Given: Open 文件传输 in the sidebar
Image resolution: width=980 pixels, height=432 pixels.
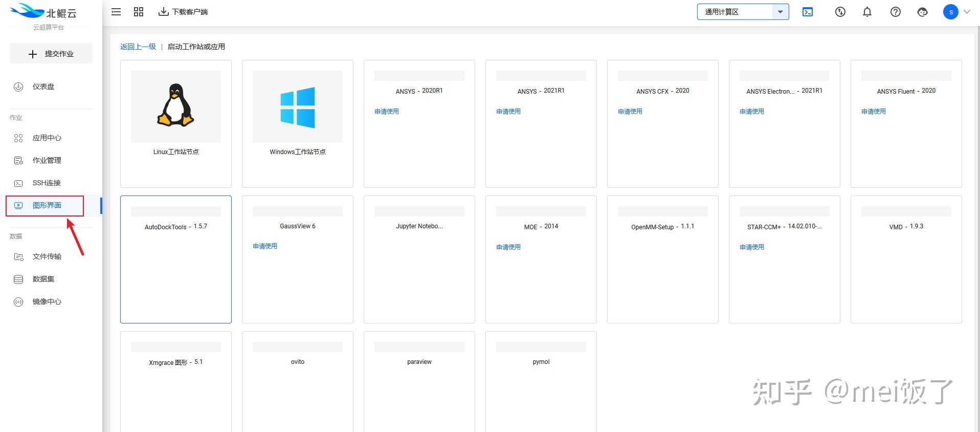Looking at the screenshot, I should (x=47, y=257).
